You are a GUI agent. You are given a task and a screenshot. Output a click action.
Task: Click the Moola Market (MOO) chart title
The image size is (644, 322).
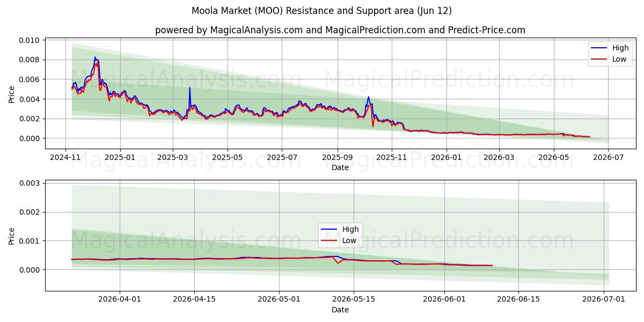pyautogui.click(x=321, y=11)
